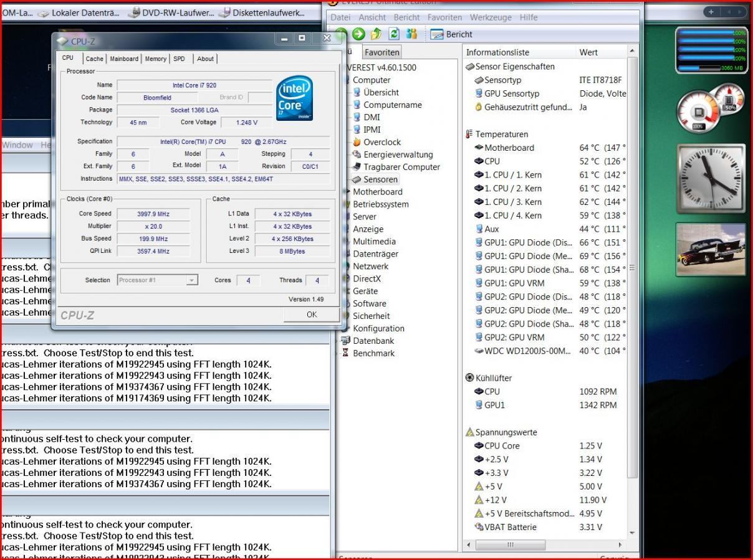753x560 pixels.
Task: Click the green forward arrow in EVEREST toolbar
Action: [358, 34]
